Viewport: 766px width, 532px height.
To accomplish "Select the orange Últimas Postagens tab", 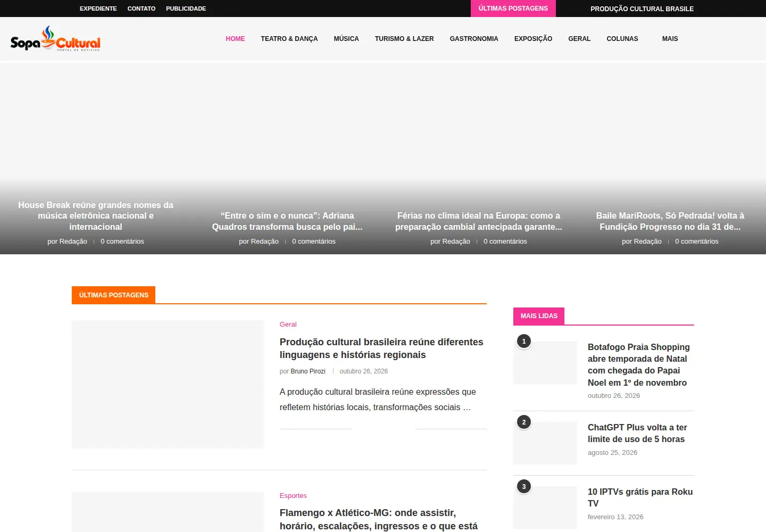I will click(113, 295).
